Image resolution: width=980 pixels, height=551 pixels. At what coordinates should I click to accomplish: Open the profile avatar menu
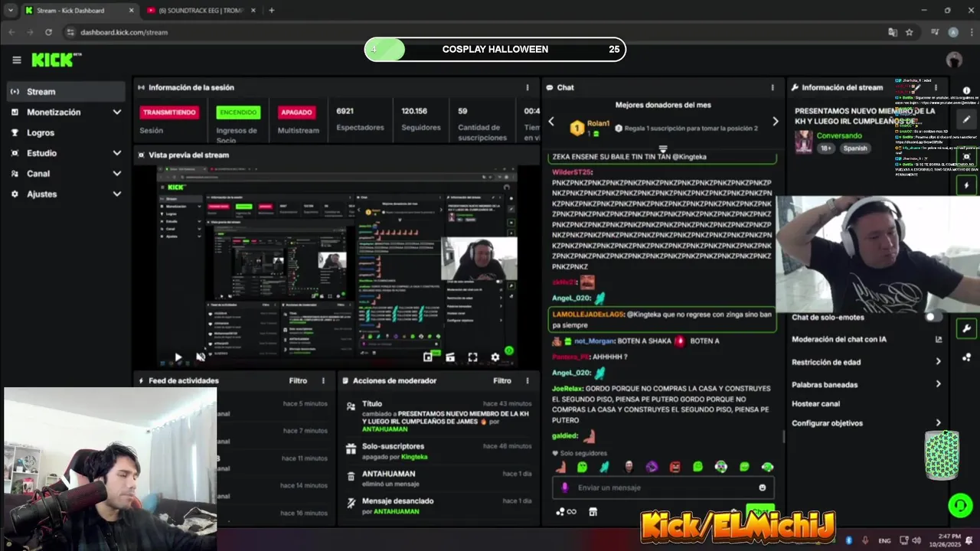954,60
